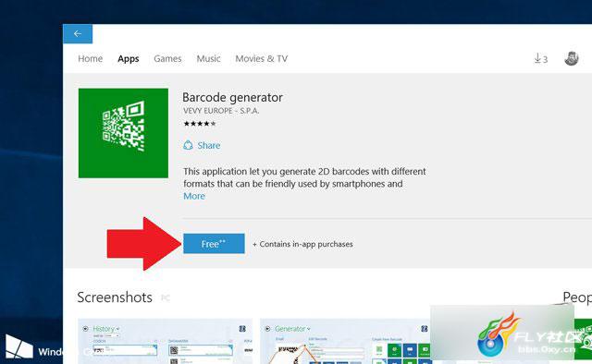Click the Barcode generator app icon
Image resolution: width=592 pixels, height=364 pixels.
click(123, 133)
